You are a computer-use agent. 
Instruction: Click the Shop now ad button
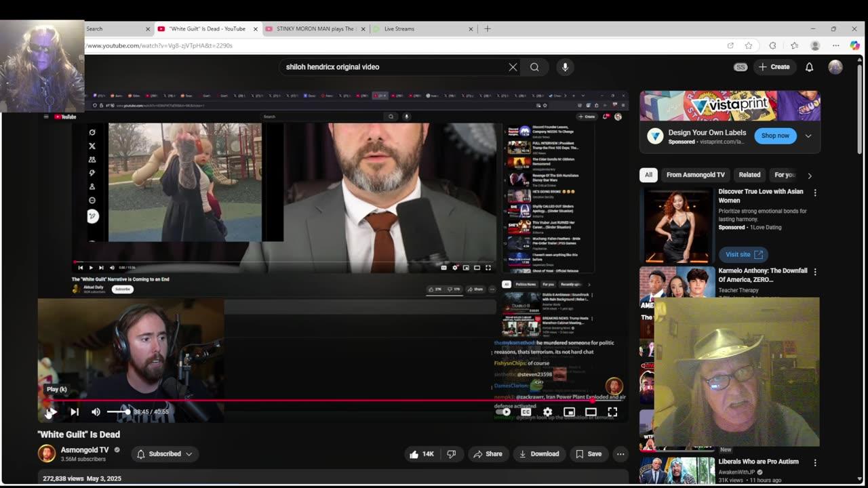pos(775,136)
